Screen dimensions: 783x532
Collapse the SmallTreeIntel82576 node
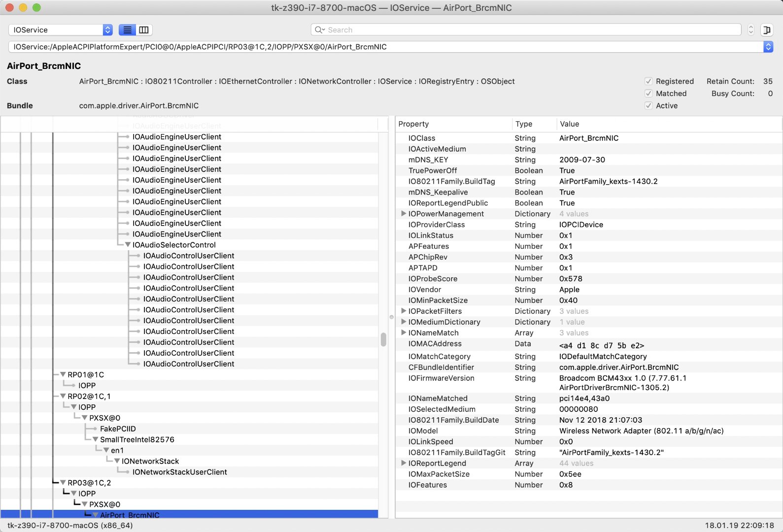coord(96,440)
